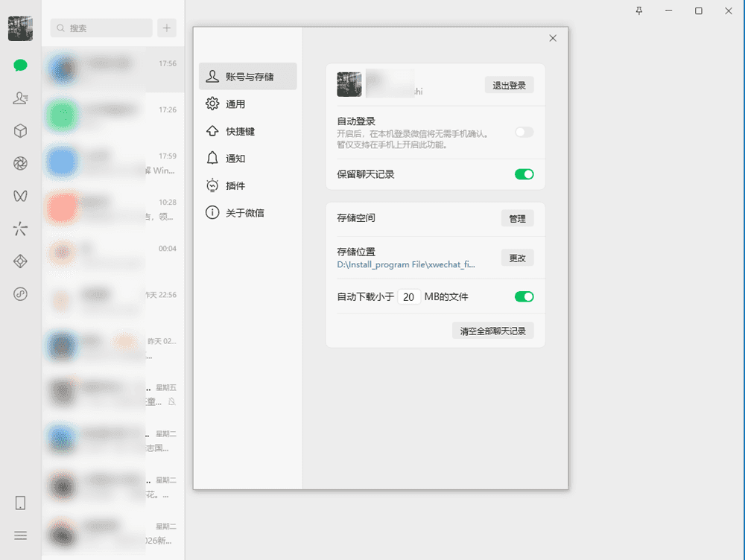Image resolution: width=745 pixels, height=560 pixels.
Task: Click the plus button beside search
Action: pyautogui.click(x=166, y=28)
